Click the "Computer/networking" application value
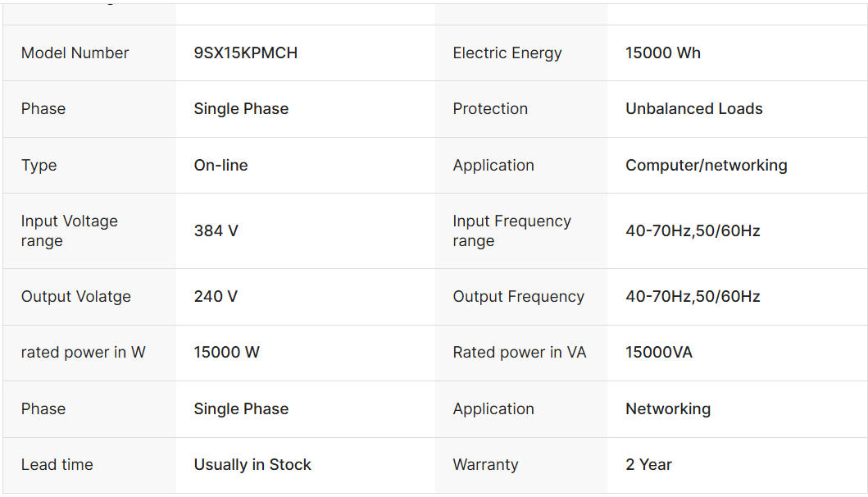The image size is (868, 497). (x=706, y=165)
